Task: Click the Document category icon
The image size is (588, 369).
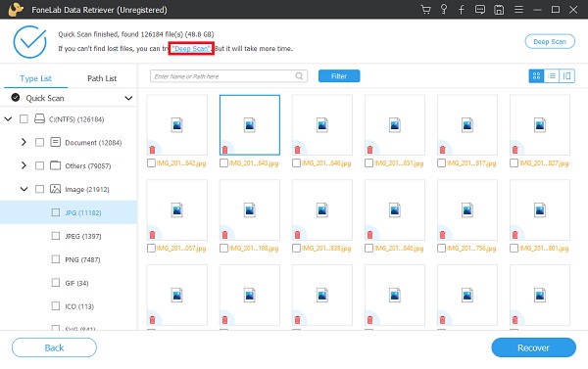Action: click(56, 142)
